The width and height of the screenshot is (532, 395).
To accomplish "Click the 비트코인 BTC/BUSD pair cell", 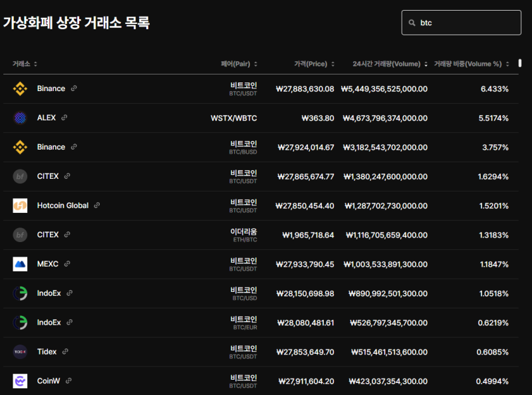I will coord(243,147).
